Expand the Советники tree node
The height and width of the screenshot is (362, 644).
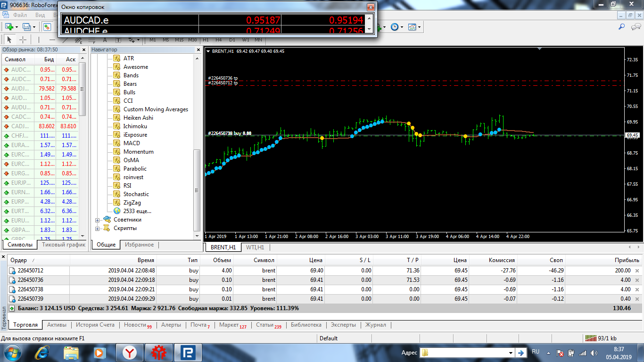coord(98,220)
